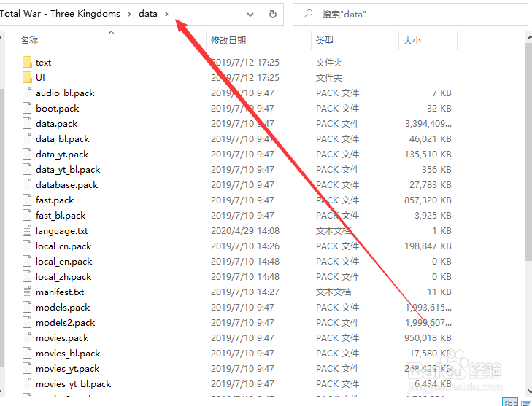Viewport: 532px width, 406px height.
Task: Select the data.pack file icon
Action: [x=27, y=123]
